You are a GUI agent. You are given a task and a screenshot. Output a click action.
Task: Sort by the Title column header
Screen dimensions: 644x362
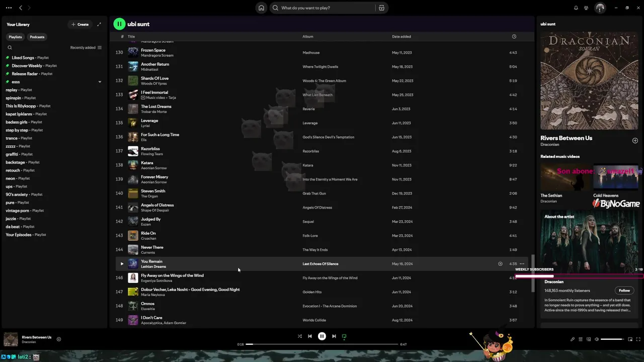pos(131,36)
